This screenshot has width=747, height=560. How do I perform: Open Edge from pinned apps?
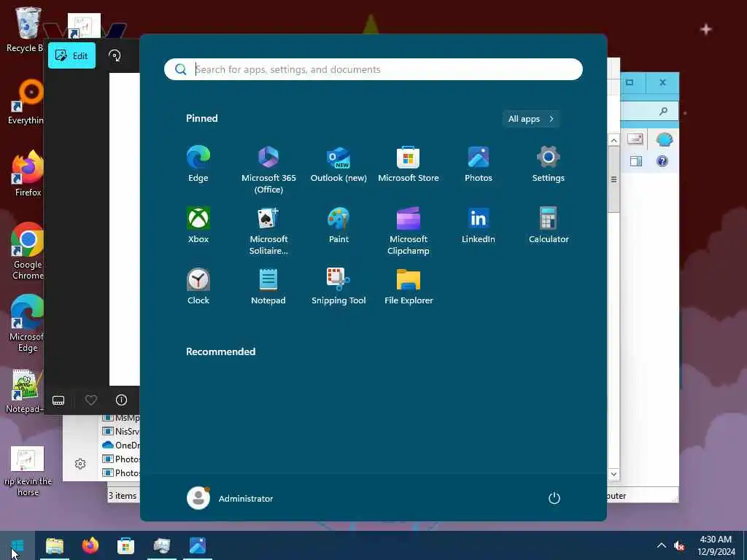[x=198, y=164]
